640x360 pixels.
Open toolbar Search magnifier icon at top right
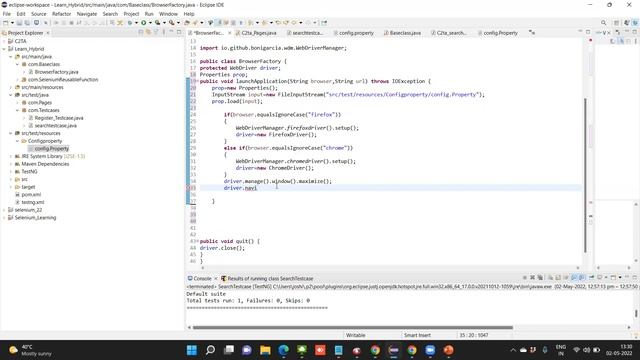(x=603, y=23)
